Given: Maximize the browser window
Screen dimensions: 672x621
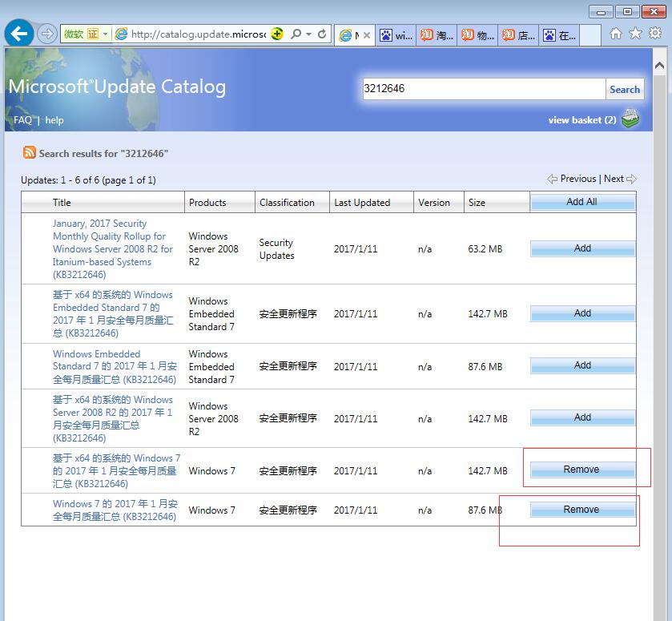Looking at the screenshot, I should click(627, 12).
